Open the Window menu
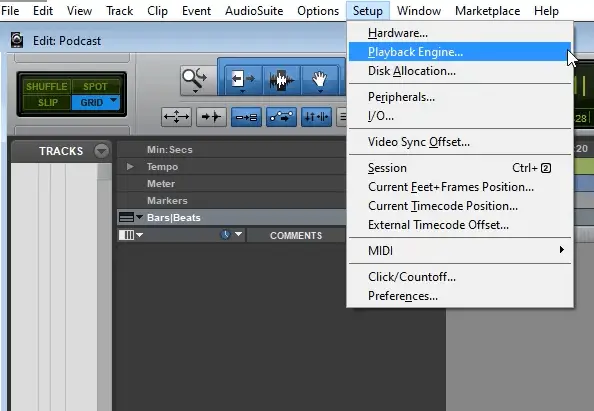This screenshot has width=594, height=411. [419, 11]
